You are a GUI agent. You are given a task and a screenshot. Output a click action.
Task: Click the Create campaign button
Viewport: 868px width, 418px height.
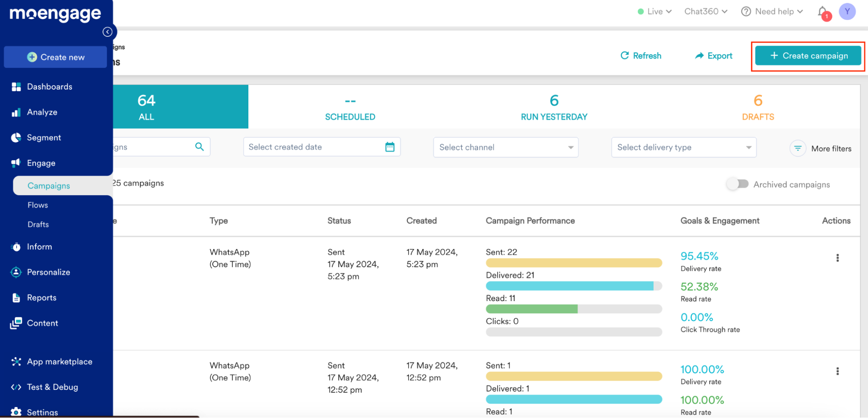tap(808, 56)
